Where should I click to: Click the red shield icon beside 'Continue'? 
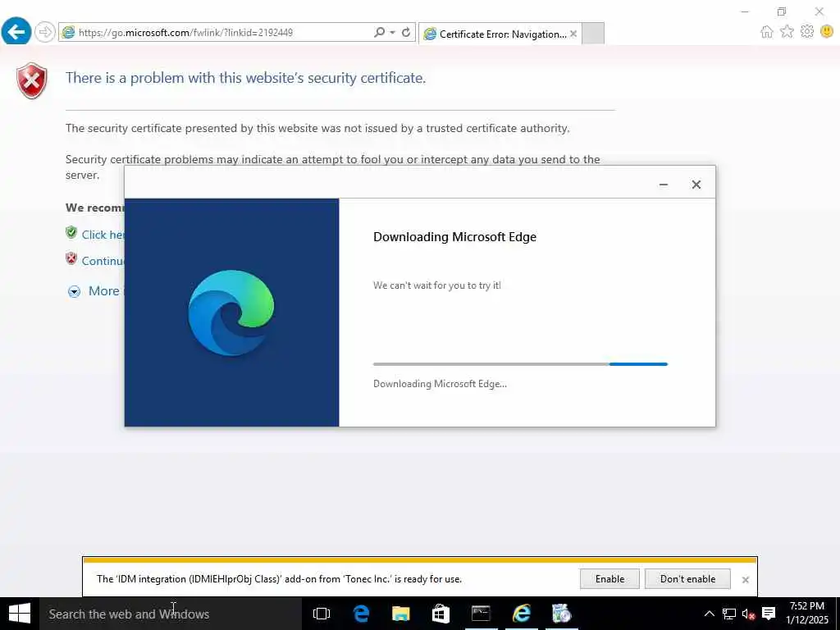tap(71, 258)
